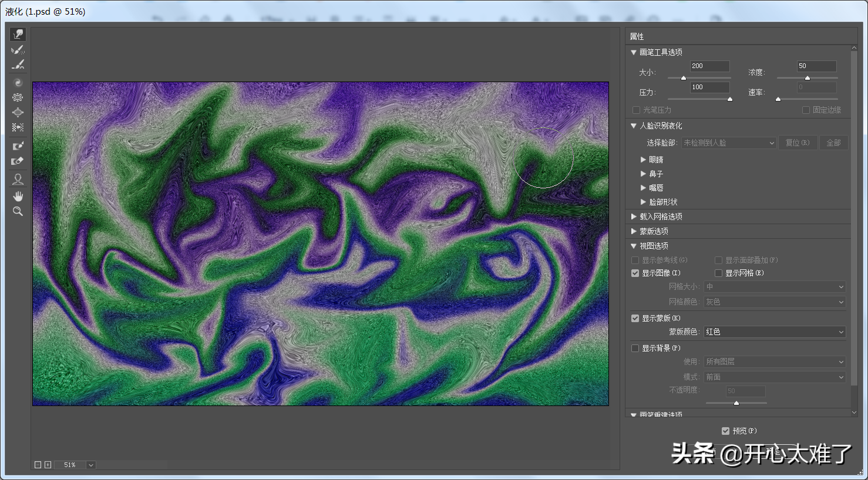Open the 蒙版颜色 dropdown showing 红色
The width and height of the screenshot is (868, 480).
click(x=774, y=332)
